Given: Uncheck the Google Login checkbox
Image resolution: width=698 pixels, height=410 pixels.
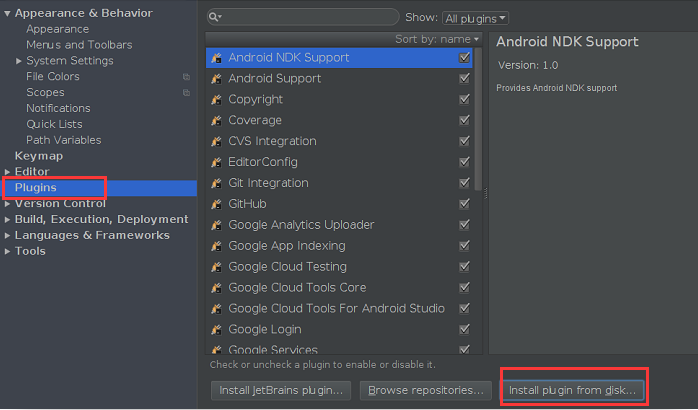Looking at the screenshot, I should pyautogui.click(x=464, y=329).
